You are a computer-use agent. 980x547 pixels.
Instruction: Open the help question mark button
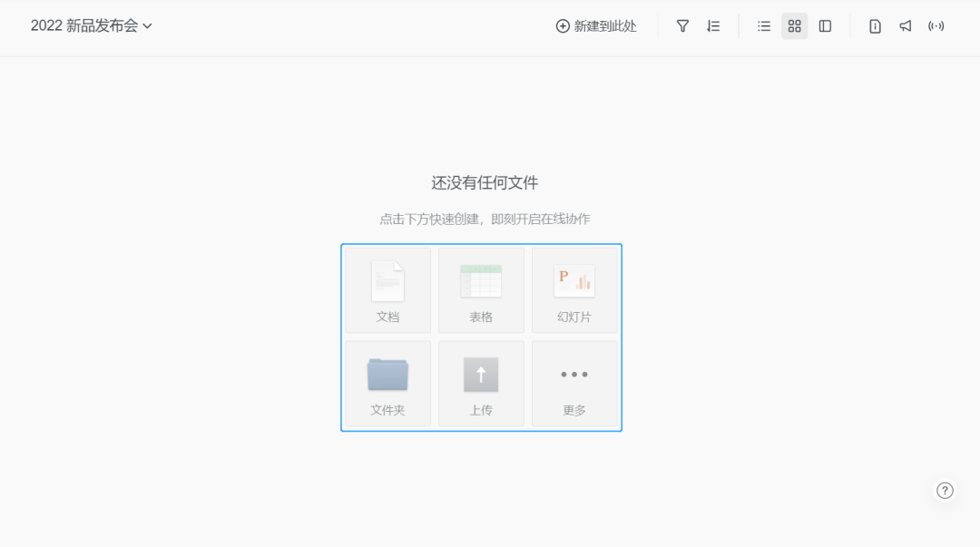click(945, 490)
